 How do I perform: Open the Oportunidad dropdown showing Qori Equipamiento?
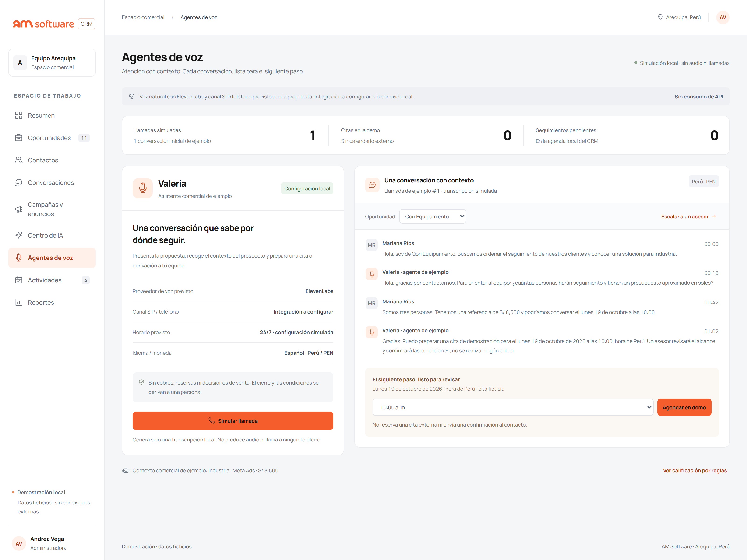(433, 216)
